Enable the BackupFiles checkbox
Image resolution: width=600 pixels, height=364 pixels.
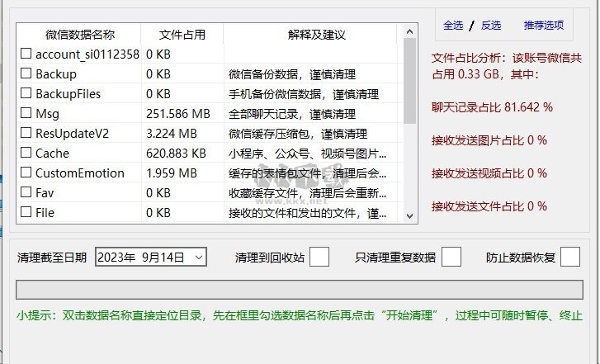point(26,93)
